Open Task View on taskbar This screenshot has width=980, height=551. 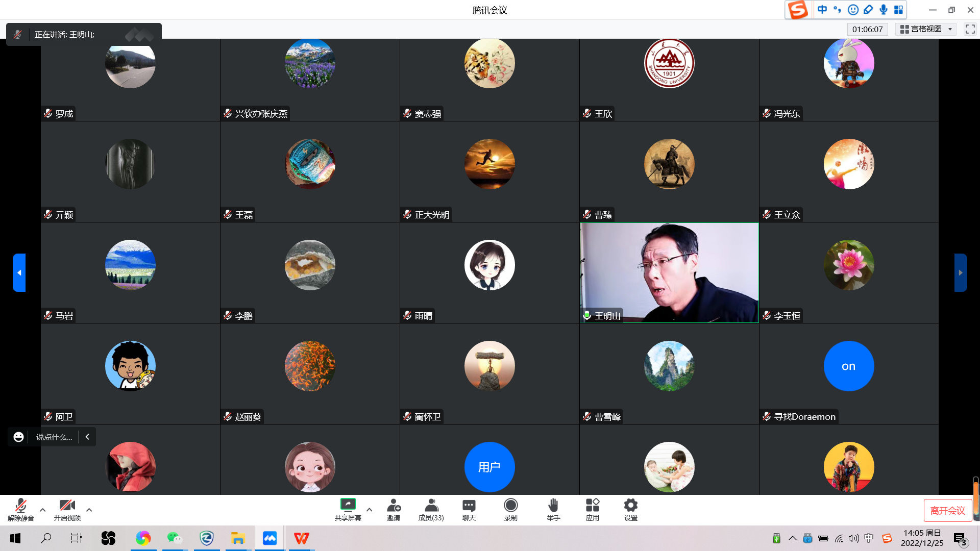77,538
